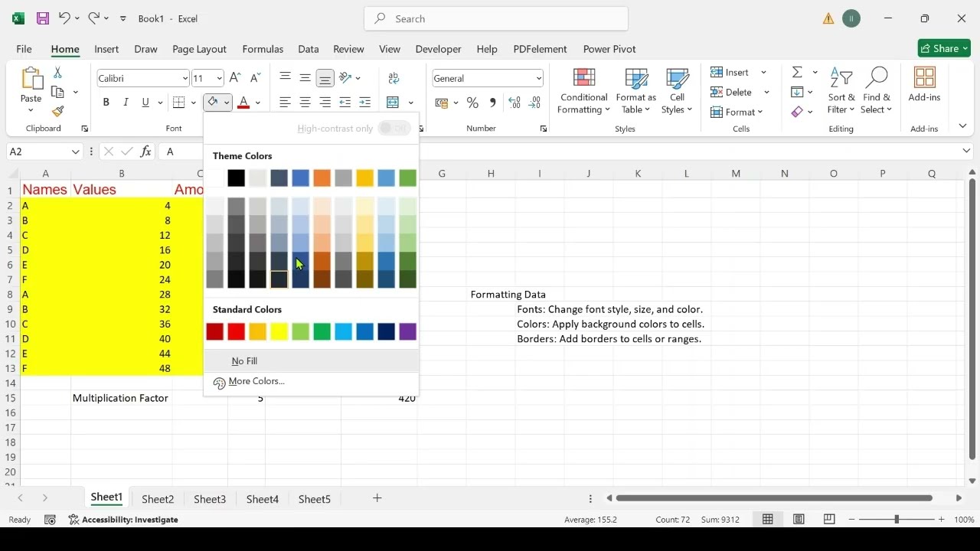The image size is (980, 551).
Task: Open the Insert cells dropdown arrow
Action: coord(763,73)
